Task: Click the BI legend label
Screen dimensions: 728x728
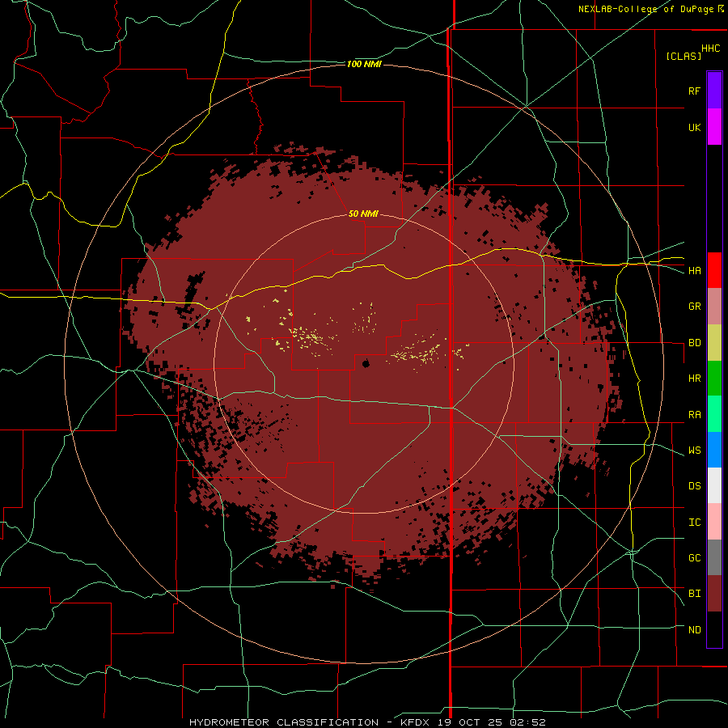Action: (x=694, y=594)
